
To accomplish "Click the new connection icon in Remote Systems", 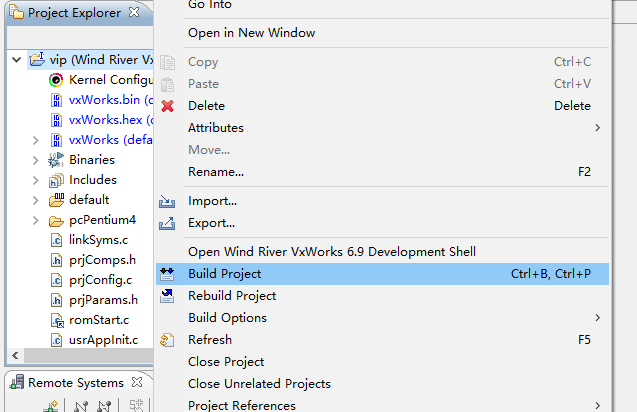I will (x=51, y=405).
